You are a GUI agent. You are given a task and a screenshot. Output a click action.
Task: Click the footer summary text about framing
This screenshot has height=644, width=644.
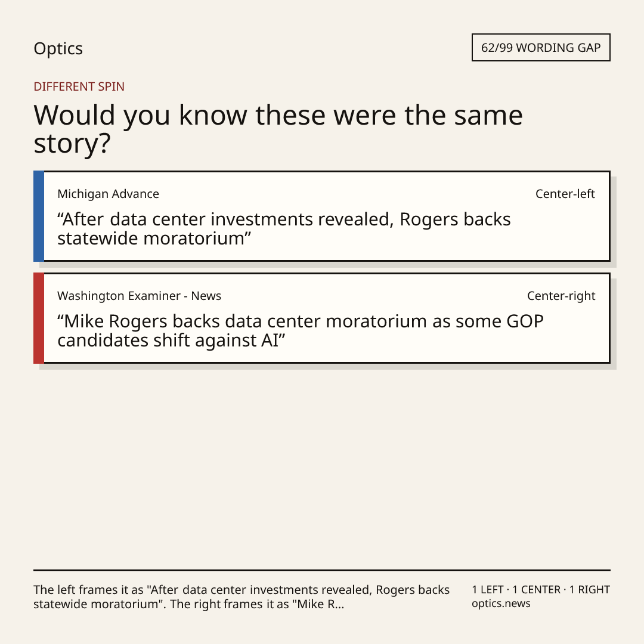[x=241, y=597]
